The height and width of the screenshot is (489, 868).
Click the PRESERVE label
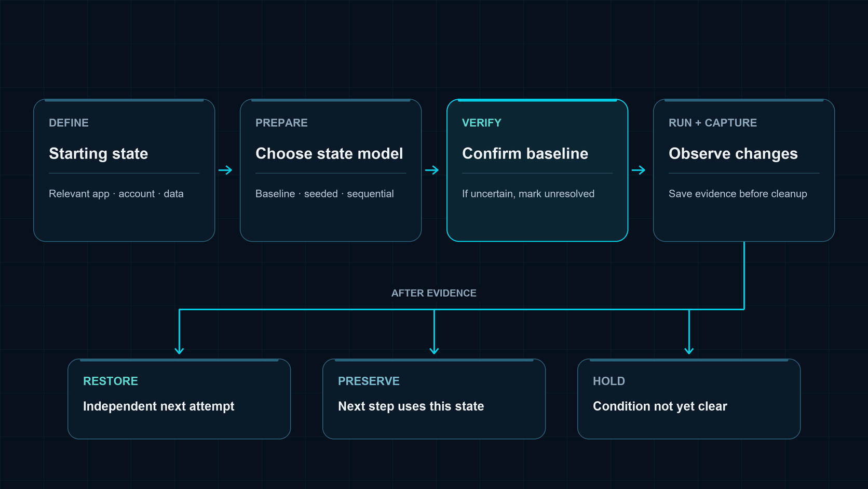(369, 381)
